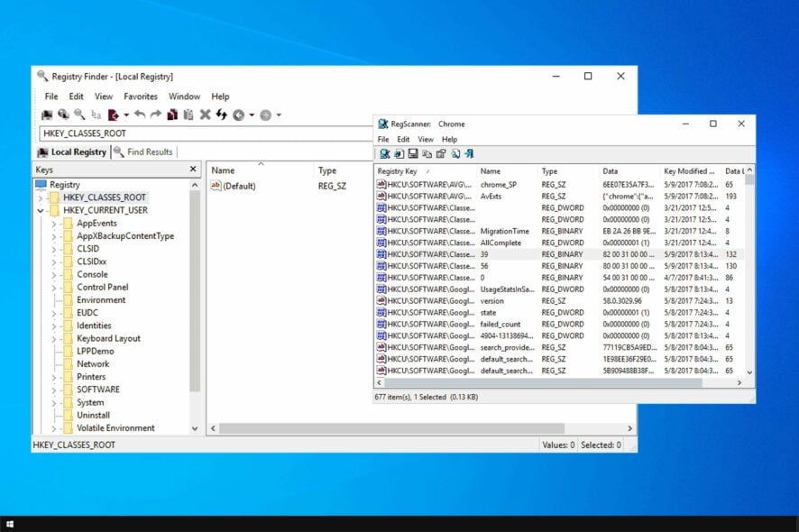799x532 pixels.
Task: Click the Windows Start button on taskbar
Action: click(10, 524)
